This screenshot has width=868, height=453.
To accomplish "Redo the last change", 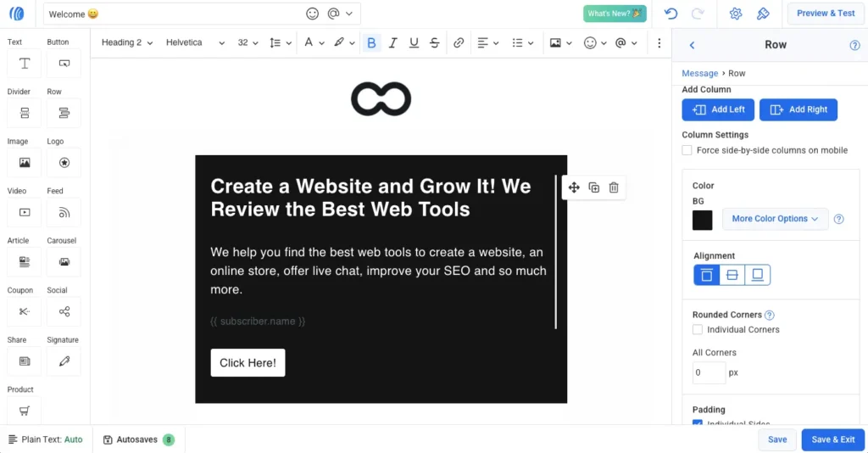I will [698, 14].
